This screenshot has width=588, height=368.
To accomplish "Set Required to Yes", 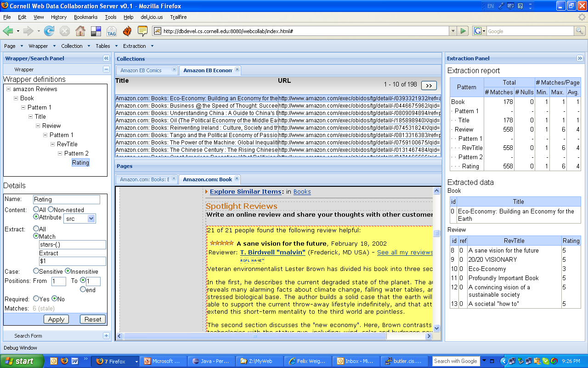I will [x=36, y=299].
